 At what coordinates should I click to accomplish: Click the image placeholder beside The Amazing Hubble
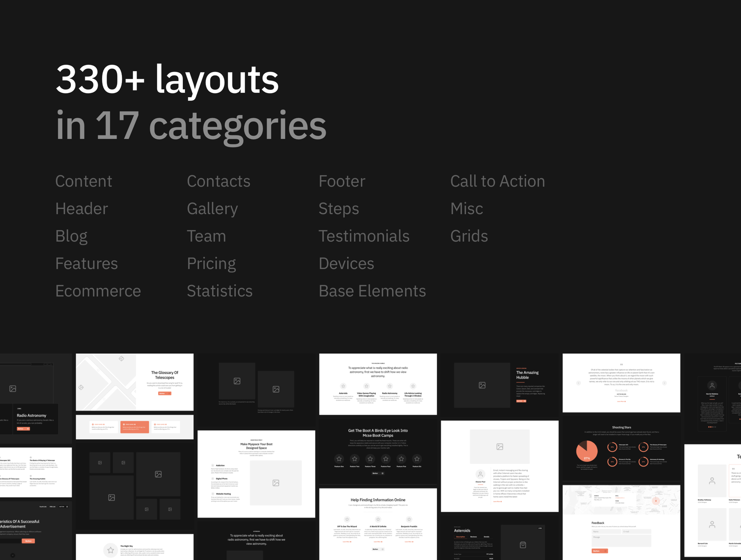click(482, 385)
